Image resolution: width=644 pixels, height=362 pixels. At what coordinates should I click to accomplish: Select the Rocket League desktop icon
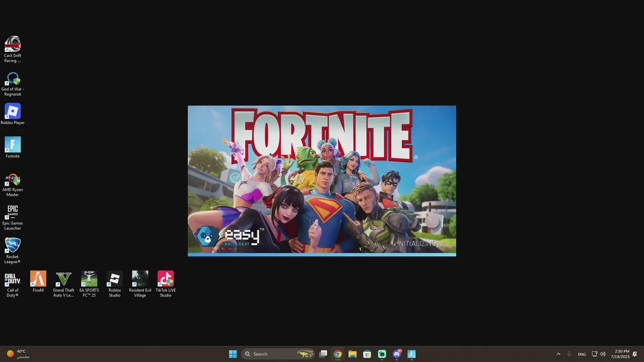click(13, 251)
